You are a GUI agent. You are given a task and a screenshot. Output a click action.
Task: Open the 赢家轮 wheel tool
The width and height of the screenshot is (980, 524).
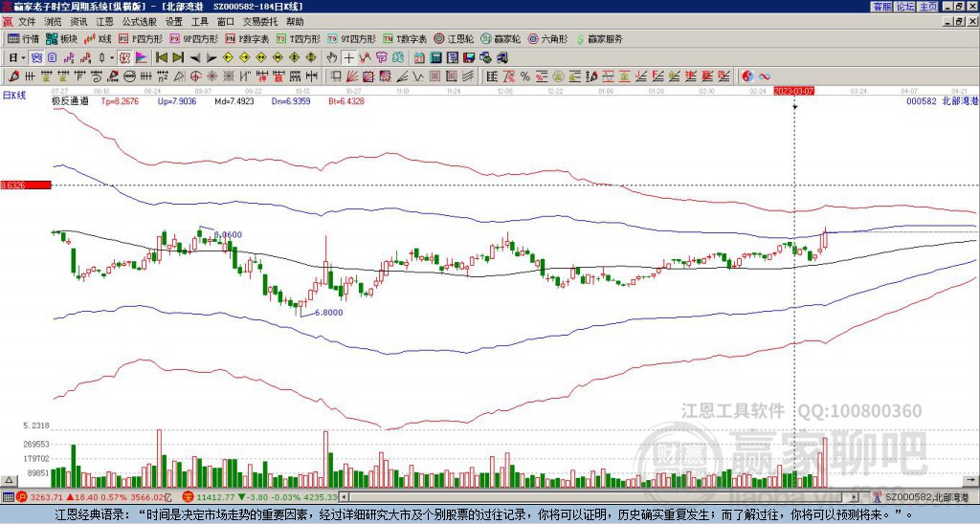[501, 39]
